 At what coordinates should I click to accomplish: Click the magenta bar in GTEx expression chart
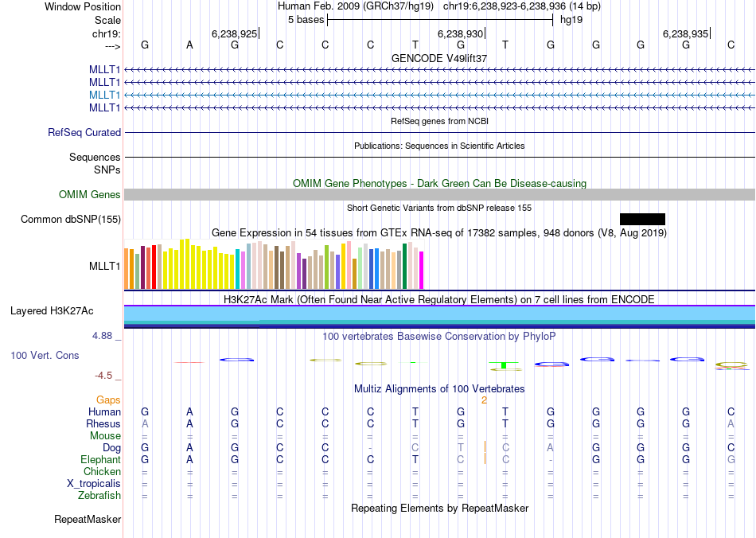[x=421, y=271]
